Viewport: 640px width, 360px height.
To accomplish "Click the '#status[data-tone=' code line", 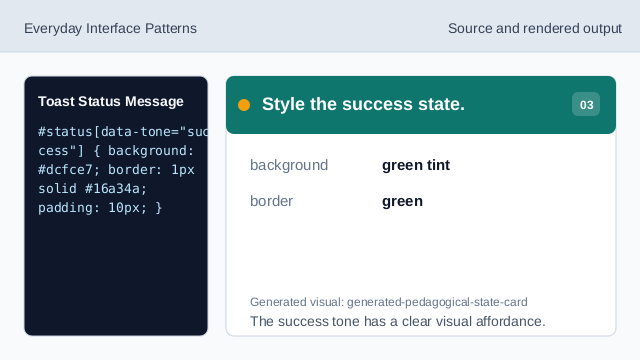I will pos(123,132).
